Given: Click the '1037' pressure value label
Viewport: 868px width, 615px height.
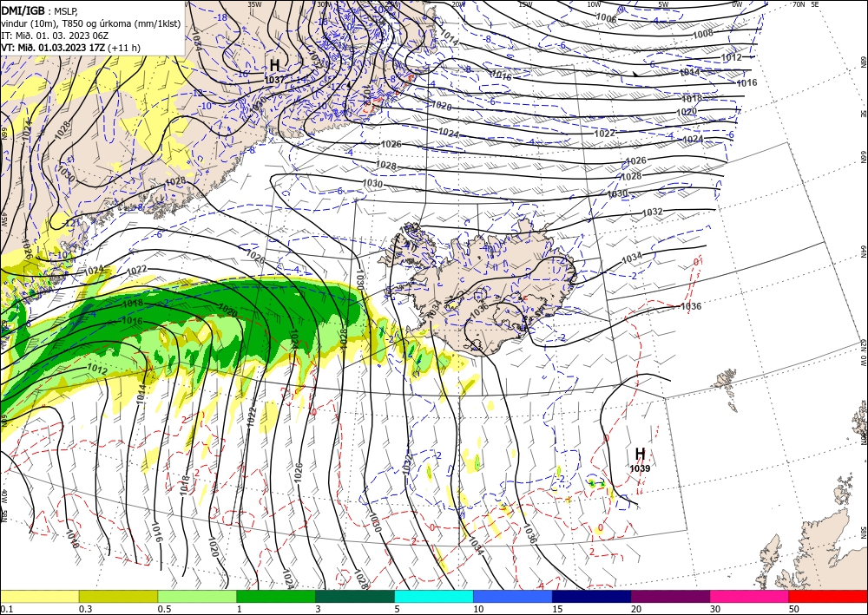Looking at the screenshot, I should (x=274, y=80).
